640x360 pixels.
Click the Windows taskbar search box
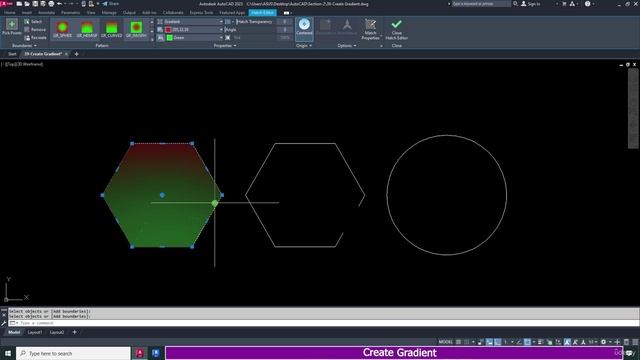click(73, 353)
